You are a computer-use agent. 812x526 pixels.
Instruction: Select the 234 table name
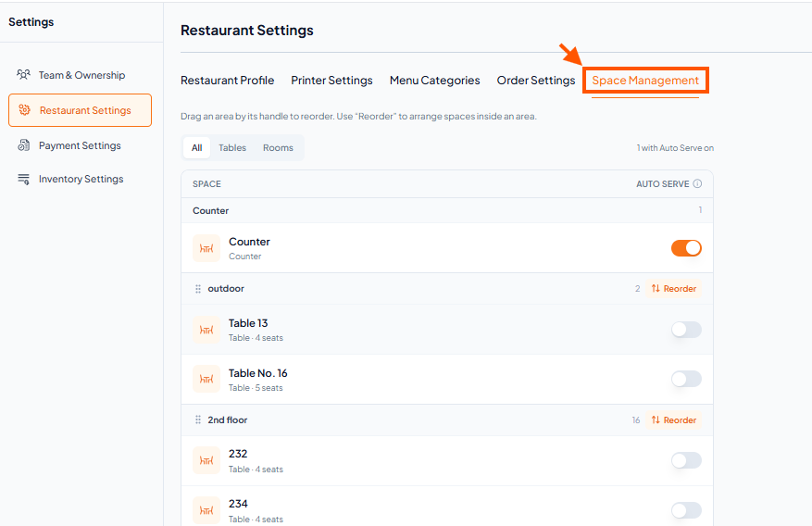238,504
